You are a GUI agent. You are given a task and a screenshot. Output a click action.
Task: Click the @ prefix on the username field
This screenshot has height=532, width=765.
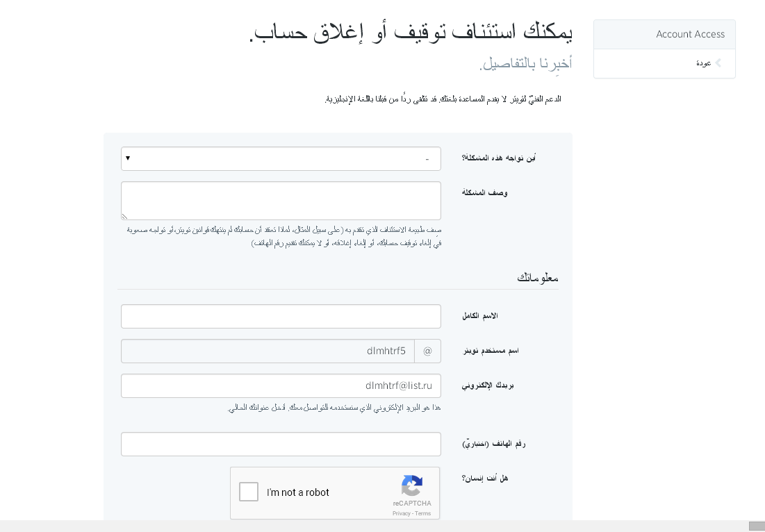click(x=427, y=351)
